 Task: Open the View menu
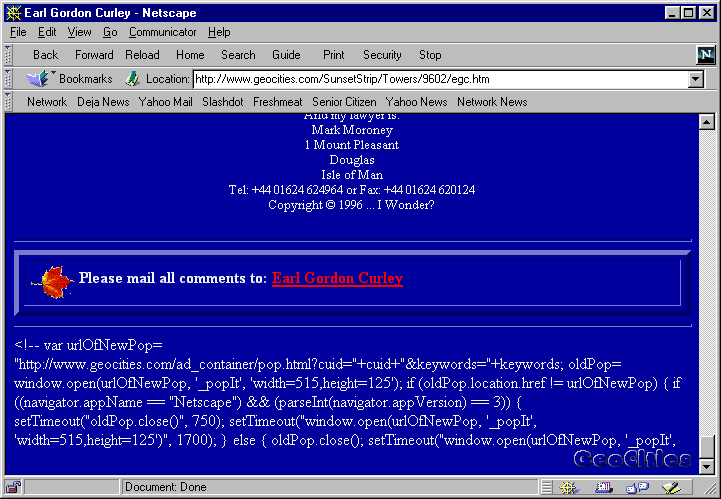79,32
